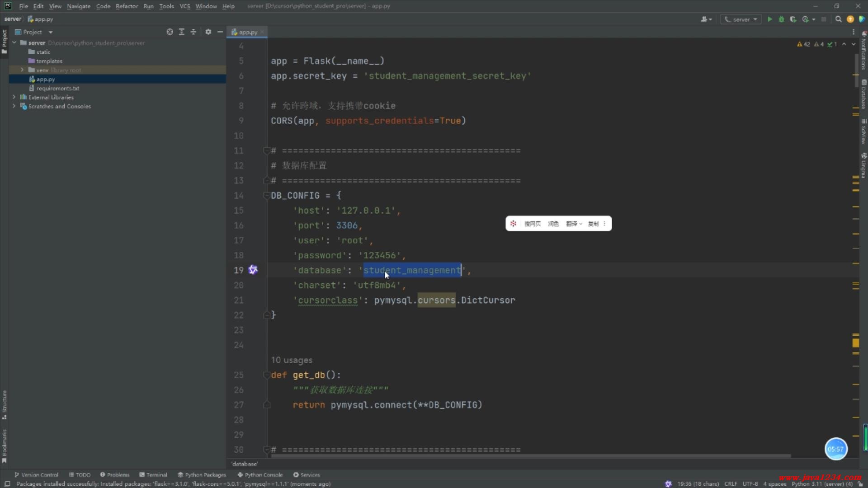Open the server run configuration dropdown
This screenshot has height=488, width=868.
point(741,19)
